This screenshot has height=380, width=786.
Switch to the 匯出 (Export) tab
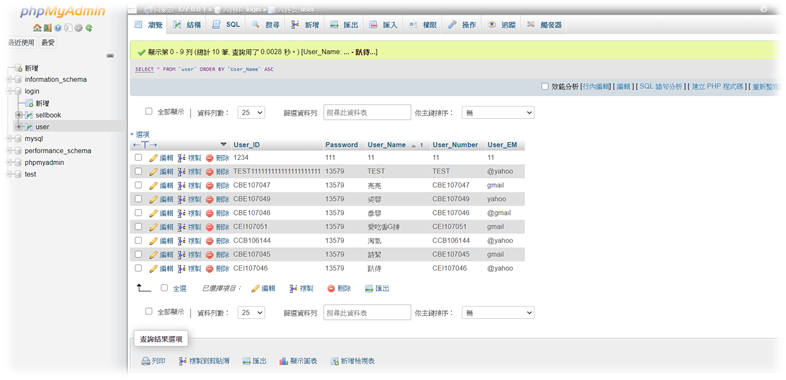point(344,25)
